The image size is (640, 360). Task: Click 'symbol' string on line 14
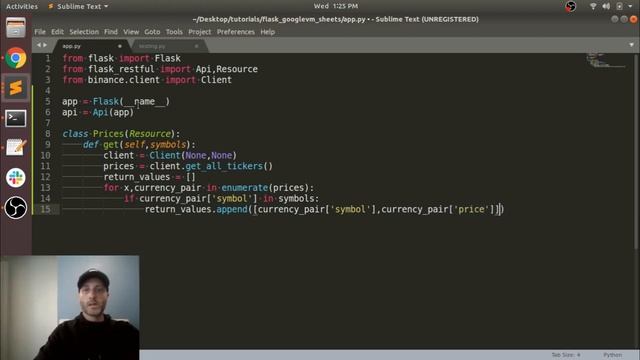click(x=232, y=199)
